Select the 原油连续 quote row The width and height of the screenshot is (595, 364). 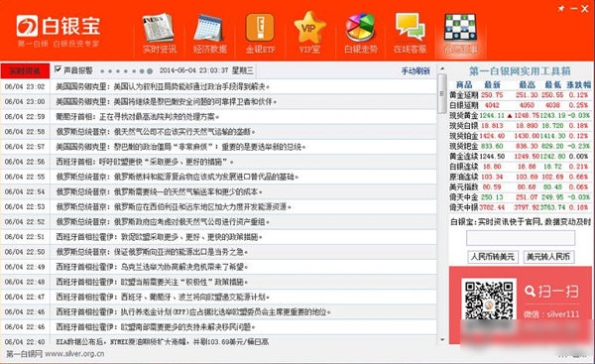click(521, 177)
